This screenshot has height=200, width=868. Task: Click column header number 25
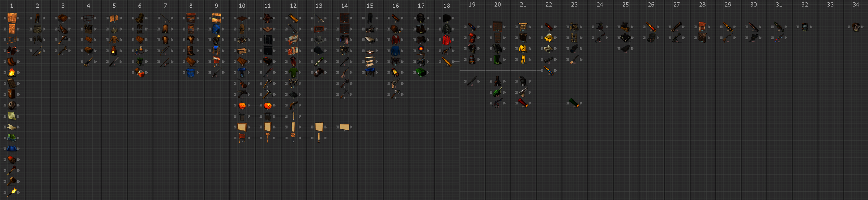[625, 5]
